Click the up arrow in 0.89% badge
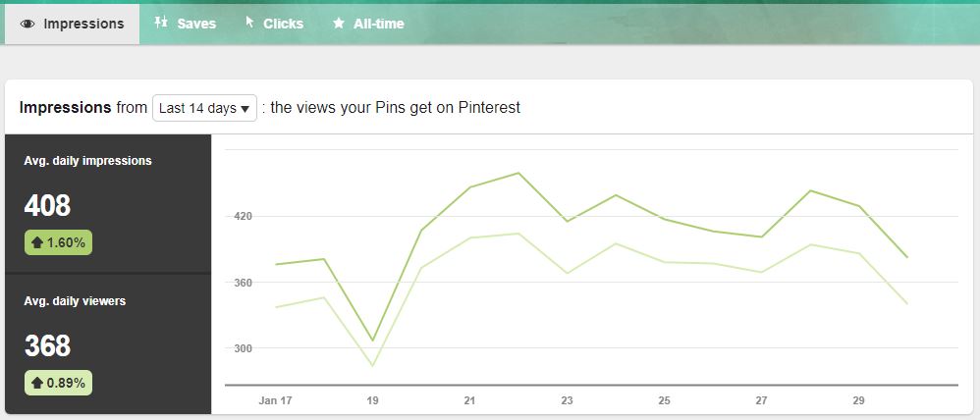Viewport: 980px width, 420px height. (x=37, y=383)
